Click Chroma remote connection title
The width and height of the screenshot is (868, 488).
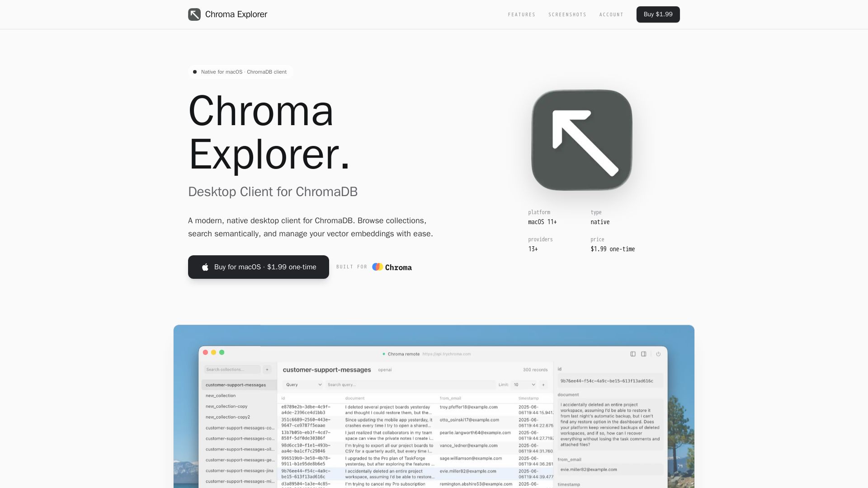404,354
